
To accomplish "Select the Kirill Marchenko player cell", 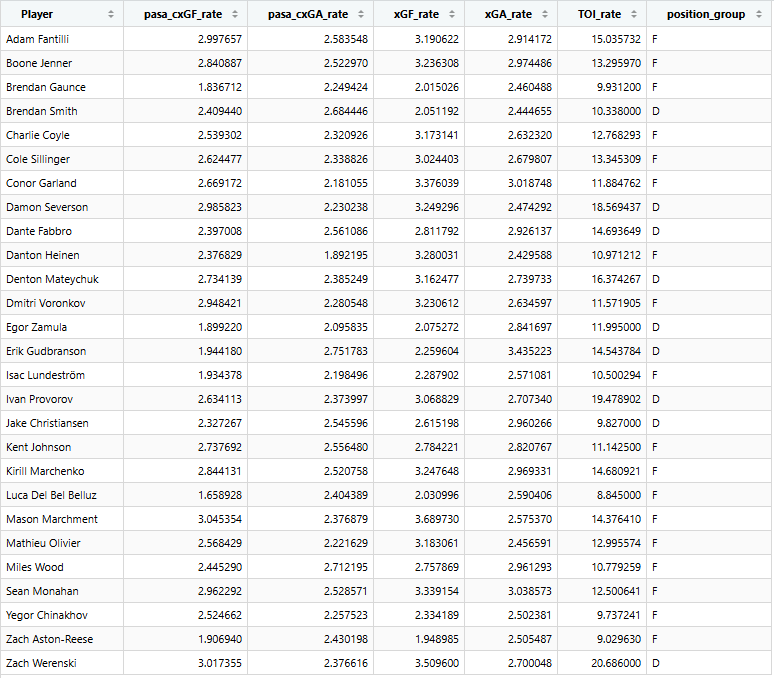I will [x=62, y=471].
